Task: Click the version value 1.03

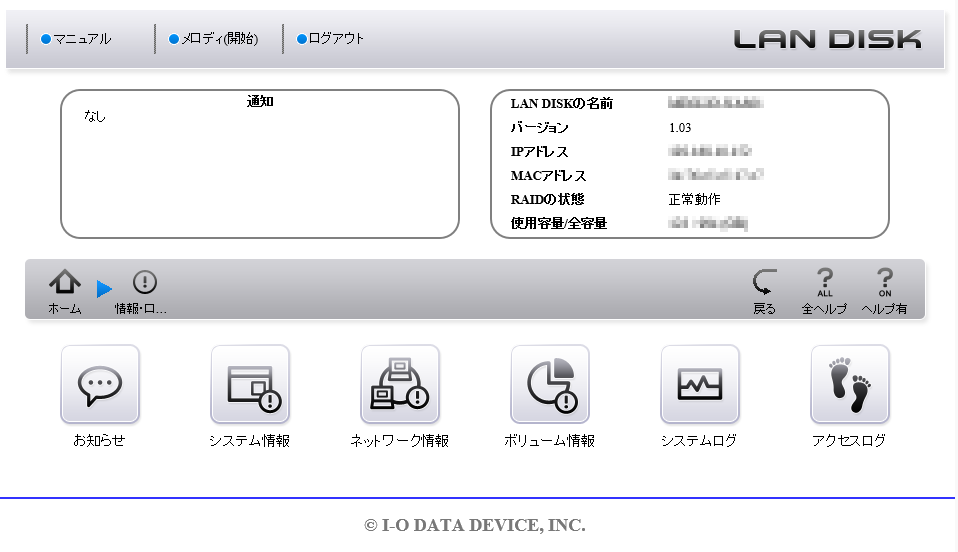Action: click(x=680, y=128)
